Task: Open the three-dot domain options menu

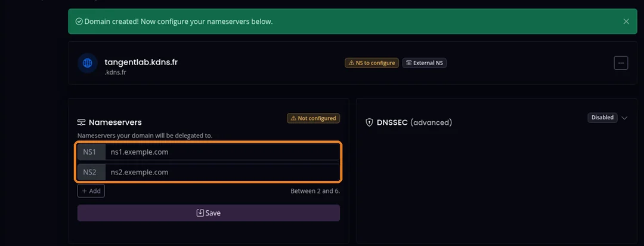Action: point(621,63)
